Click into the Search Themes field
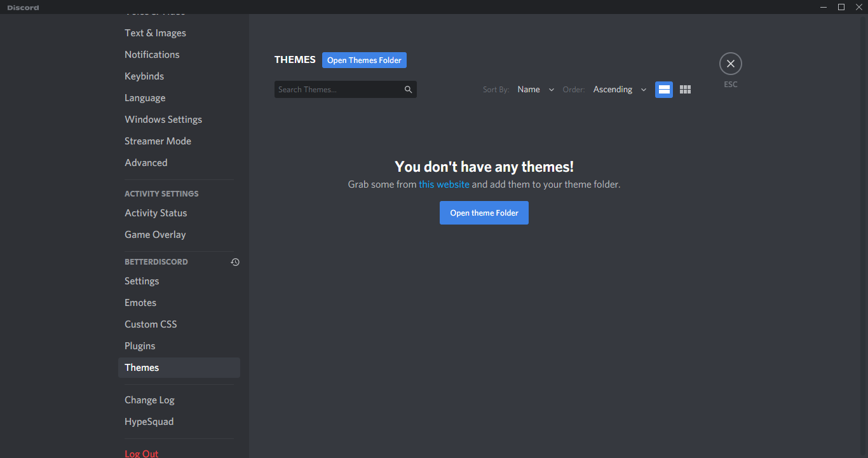Viewport: 868px width, 458px height. 337,90
